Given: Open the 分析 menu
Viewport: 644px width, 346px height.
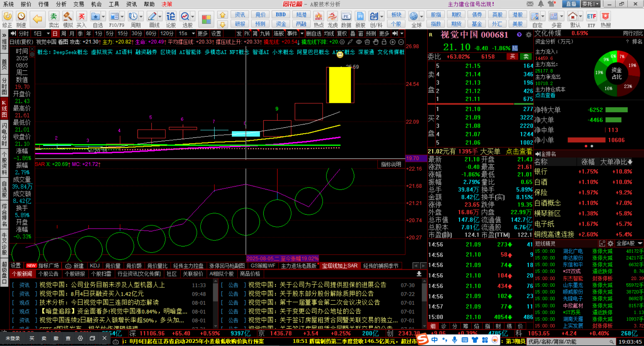Looking at the screenshot, I should pos(61,4).
